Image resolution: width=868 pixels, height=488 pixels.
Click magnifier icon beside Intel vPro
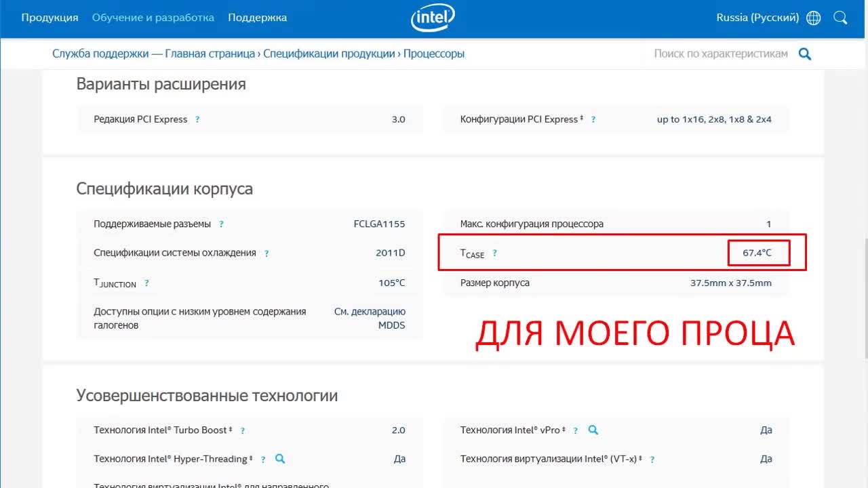click(x=593, y=430)
